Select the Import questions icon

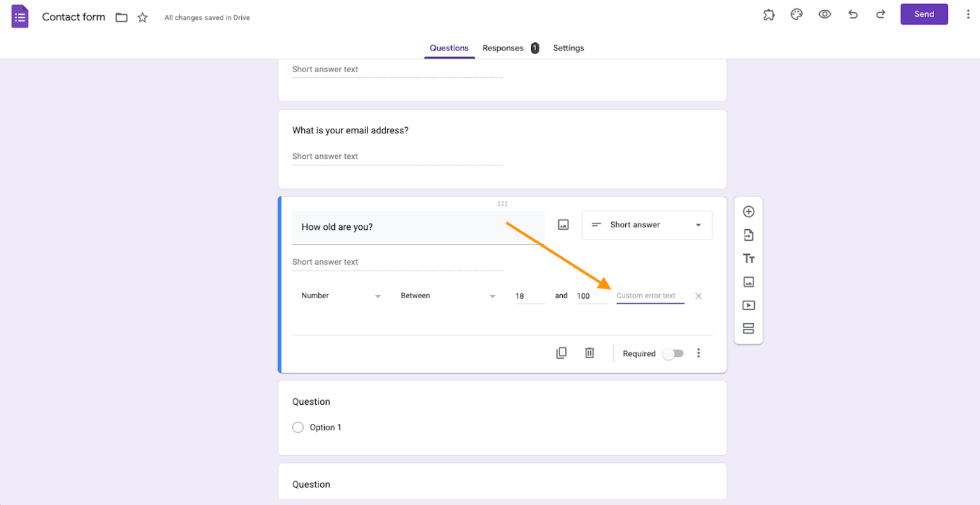click(x=748, y=234)
